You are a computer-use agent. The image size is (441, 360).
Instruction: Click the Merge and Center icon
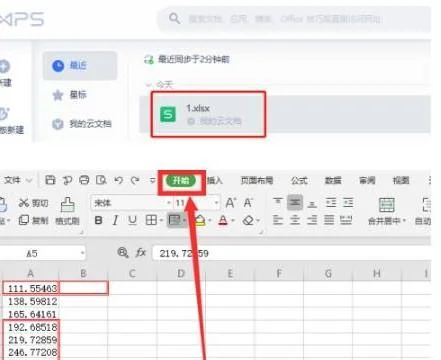pos(387,205)
